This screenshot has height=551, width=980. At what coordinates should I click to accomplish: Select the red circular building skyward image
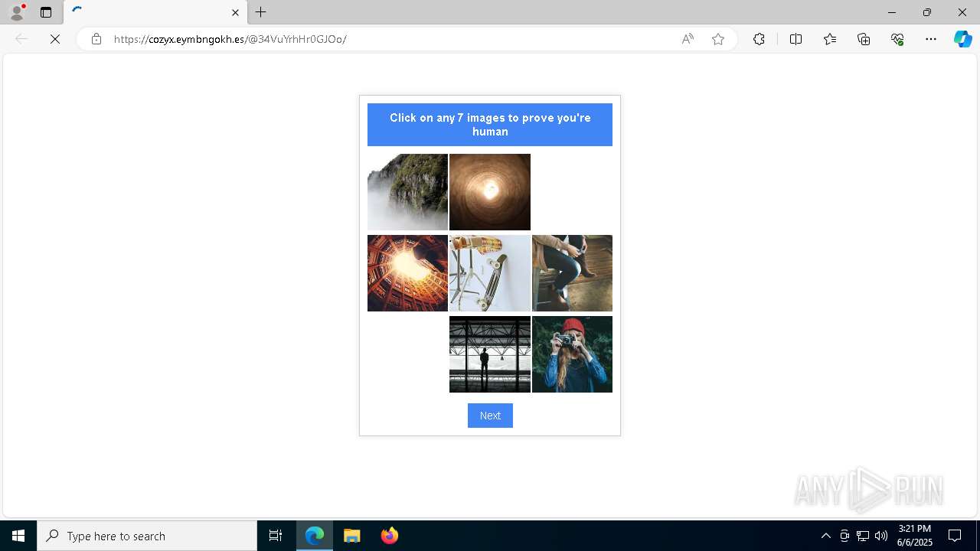click(407, 273)
